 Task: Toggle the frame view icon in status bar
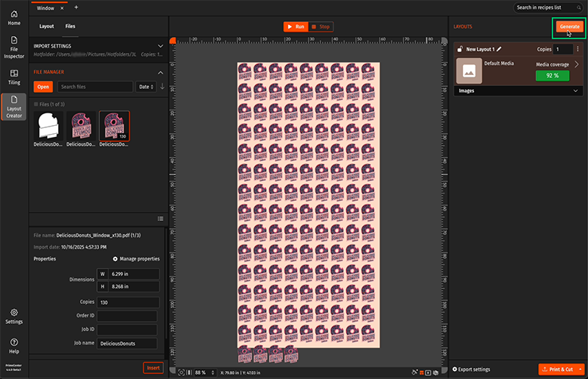(x=429, y=372)
